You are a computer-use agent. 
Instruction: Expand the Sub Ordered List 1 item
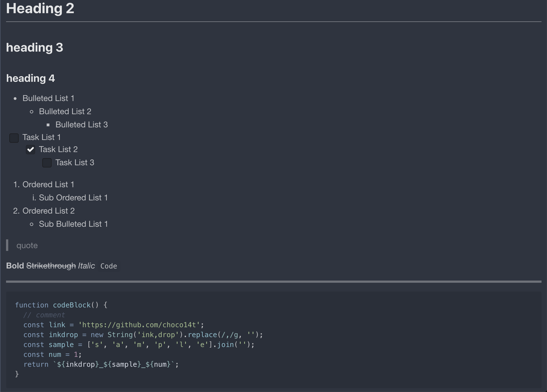click(x=73, y=197)
